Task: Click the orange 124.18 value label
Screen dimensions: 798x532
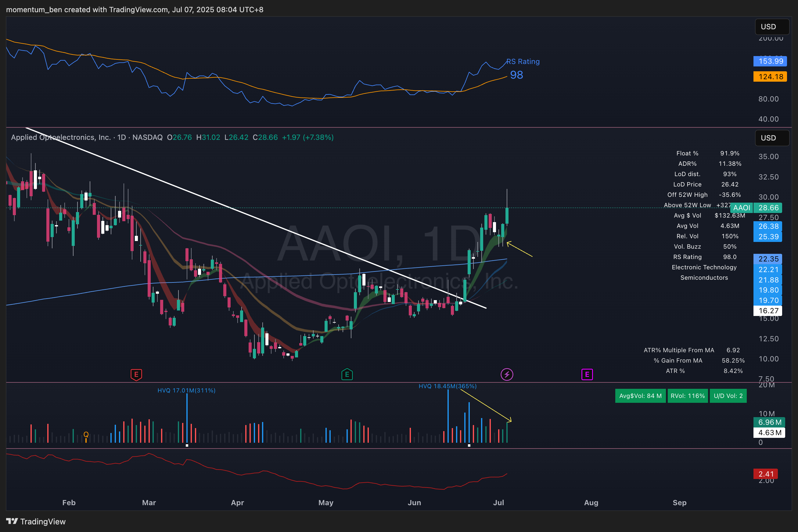Action: point(770,77)
